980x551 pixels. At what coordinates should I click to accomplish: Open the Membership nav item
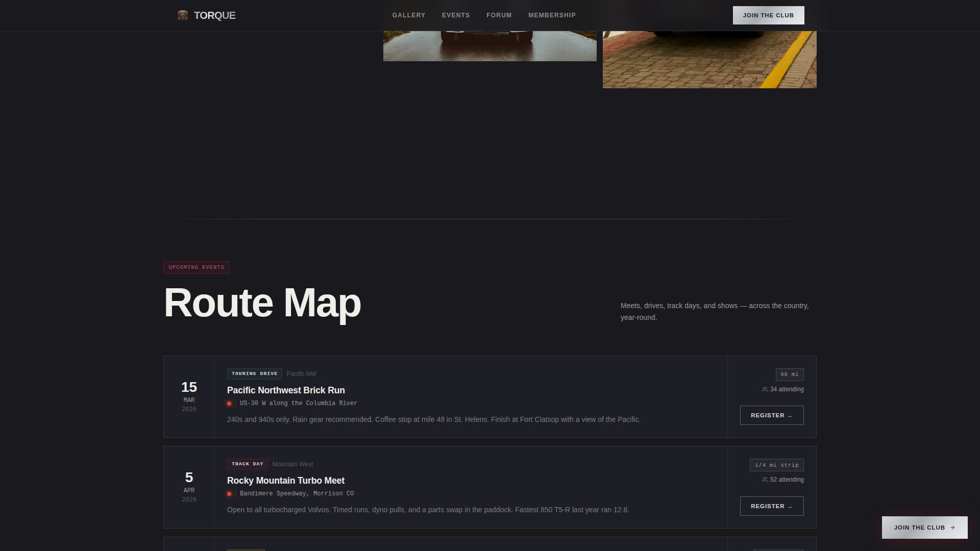pos(552,15)
